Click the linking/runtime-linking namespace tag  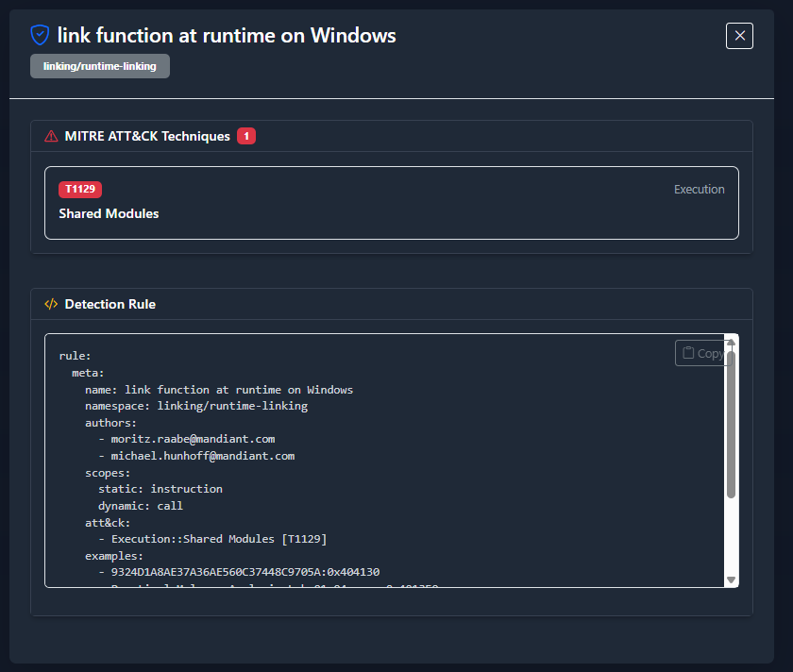(100, 66)
